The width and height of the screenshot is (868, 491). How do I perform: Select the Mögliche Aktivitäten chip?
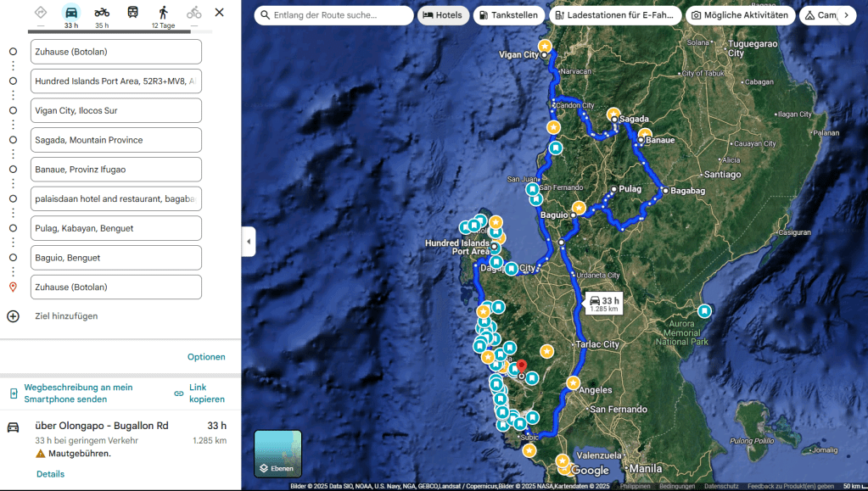(740, 15)
